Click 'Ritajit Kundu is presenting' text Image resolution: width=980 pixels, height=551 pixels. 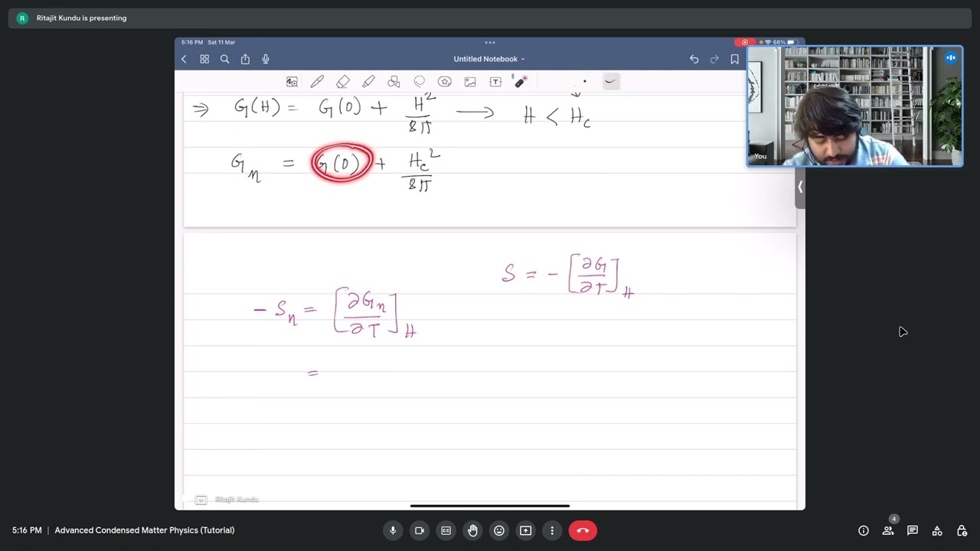pyautogui.click(x=82, y=18)
